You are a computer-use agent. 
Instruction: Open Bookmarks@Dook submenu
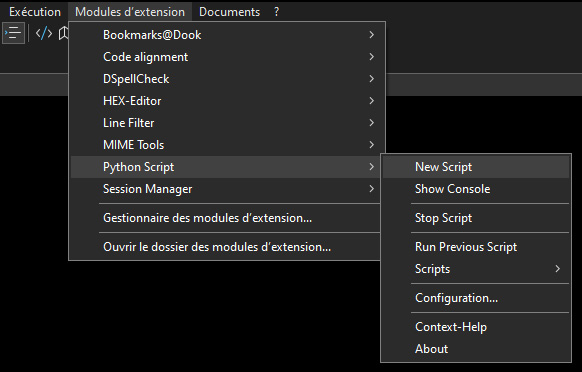[226, 35]
